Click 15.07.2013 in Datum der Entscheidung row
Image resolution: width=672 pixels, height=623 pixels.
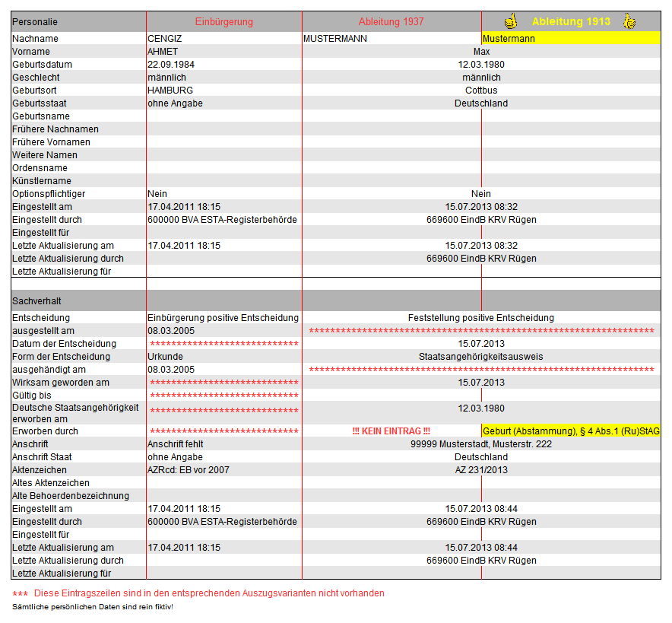[481, 343]
